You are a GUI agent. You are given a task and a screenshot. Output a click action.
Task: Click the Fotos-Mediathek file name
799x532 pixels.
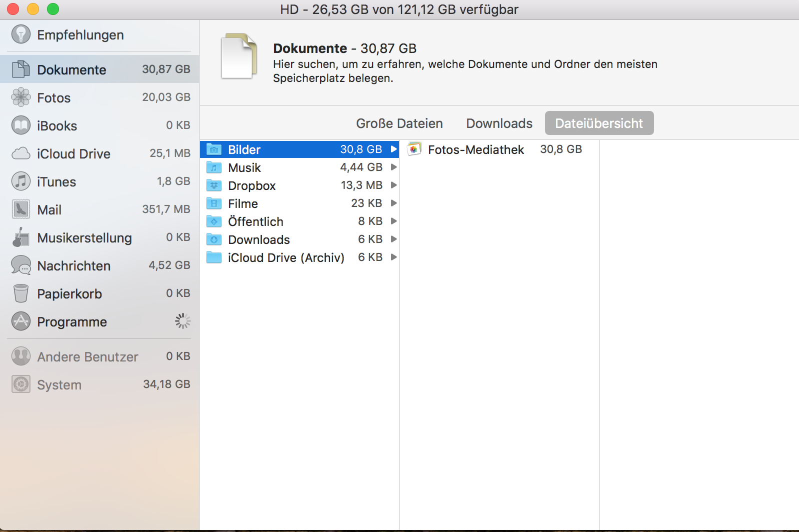(476, 149)
